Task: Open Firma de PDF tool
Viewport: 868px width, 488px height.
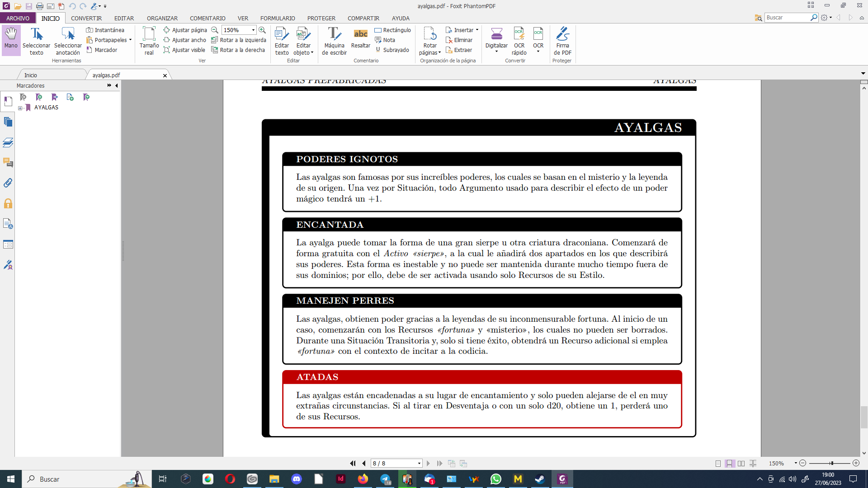Action: point(562,40)
